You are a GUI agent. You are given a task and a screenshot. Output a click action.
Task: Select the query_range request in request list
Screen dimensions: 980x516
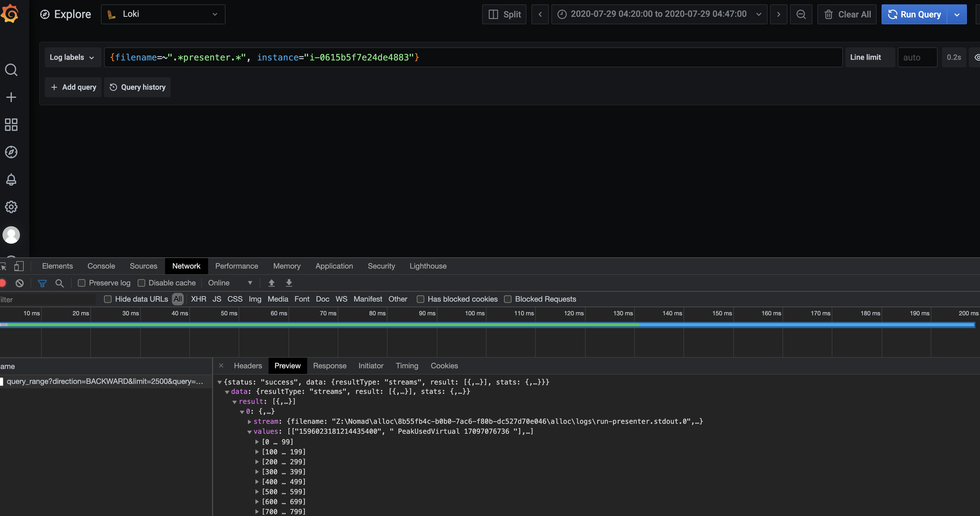[105, 381]
